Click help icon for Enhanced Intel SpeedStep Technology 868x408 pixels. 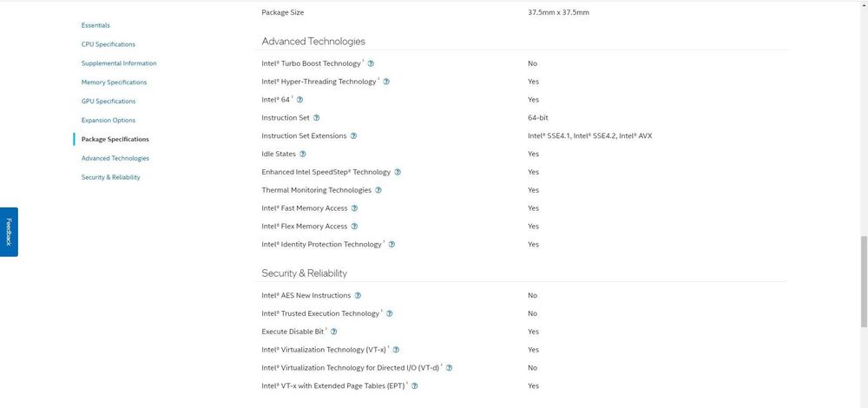pos(398,173)
